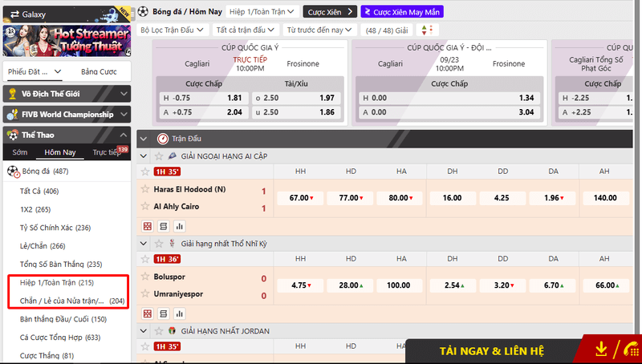Click the list icon under Al Ahly Cairo
Screen dimensions: 642x364
tap(163, 226)
